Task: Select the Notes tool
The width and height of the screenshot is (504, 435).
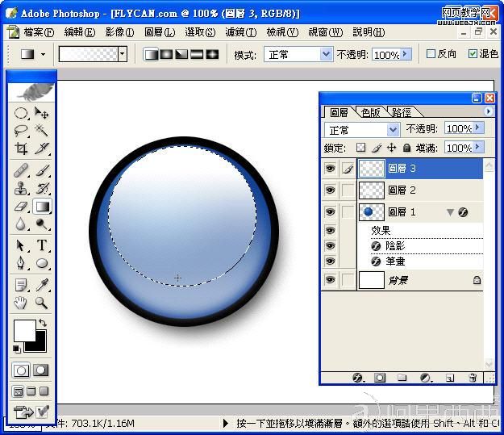Action: 21,285
